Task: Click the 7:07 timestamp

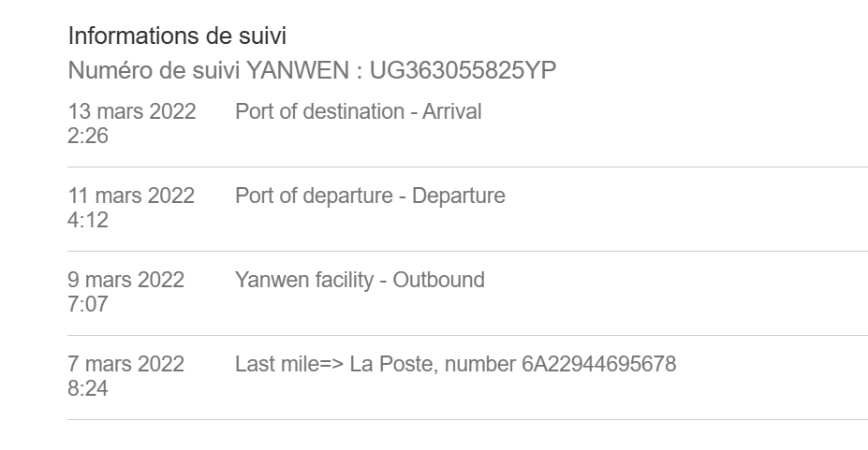Action: click(88, 305)
